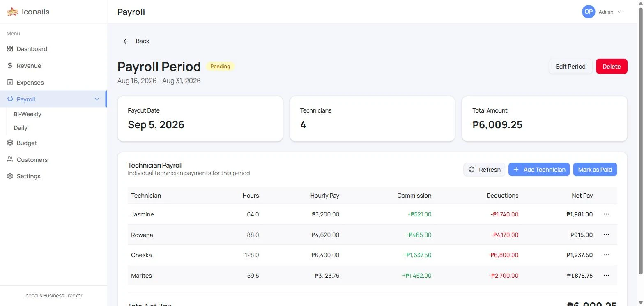The width and height of the screenshot is (644, 306).
Task: Refresh the technician payroll list
Action: [484, 170]
